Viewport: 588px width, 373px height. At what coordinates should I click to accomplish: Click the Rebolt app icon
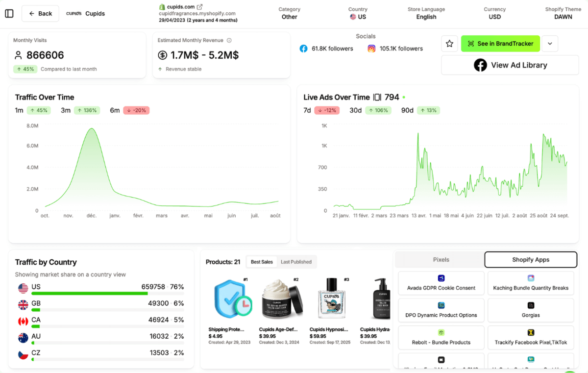(x=441, y=332)
